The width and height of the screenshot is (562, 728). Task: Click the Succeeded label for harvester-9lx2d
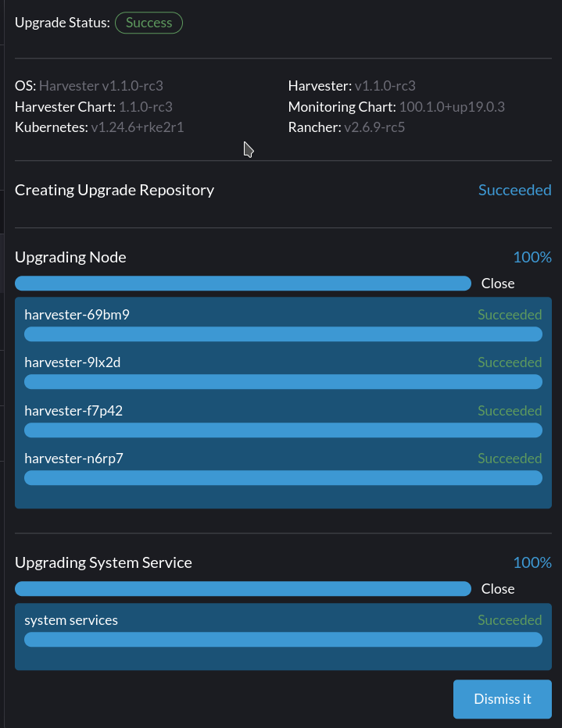click(509, 362)
